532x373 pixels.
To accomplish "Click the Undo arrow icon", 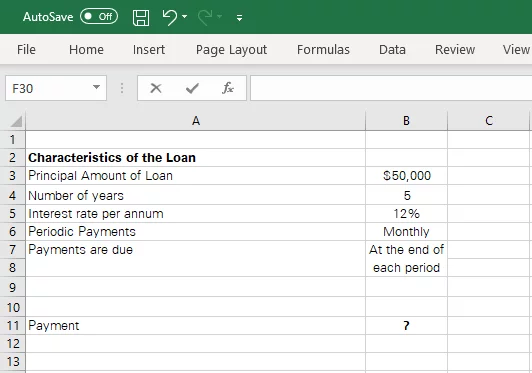I will [169, 17].
